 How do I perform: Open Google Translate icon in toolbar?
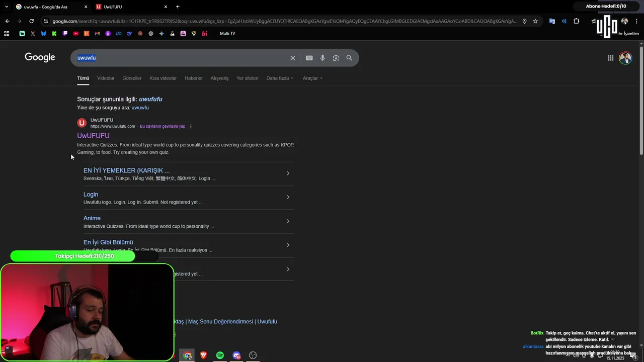tap(552, 21)
